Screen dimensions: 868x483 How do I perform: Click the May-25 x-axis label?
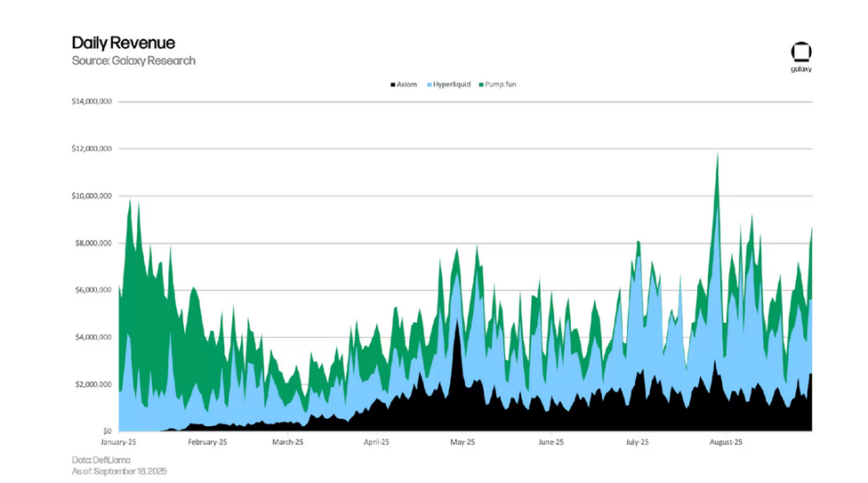462,441
